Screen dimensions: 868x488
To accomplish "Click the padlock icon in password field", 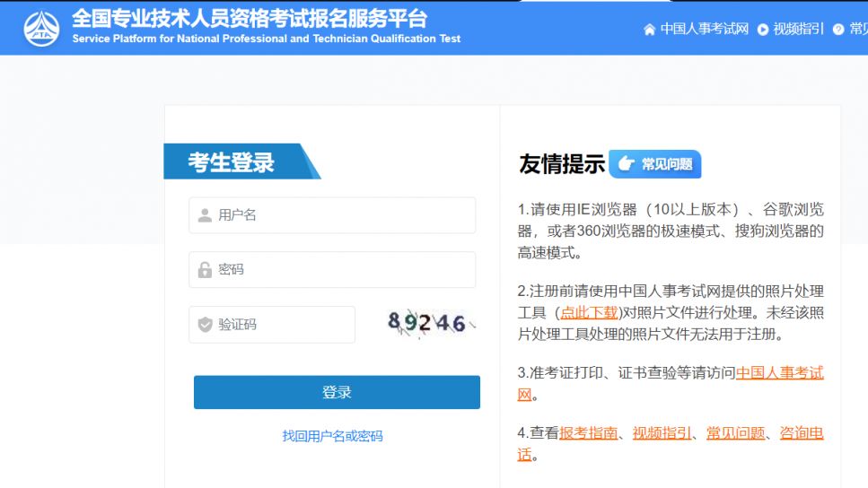I will point(205,269).
